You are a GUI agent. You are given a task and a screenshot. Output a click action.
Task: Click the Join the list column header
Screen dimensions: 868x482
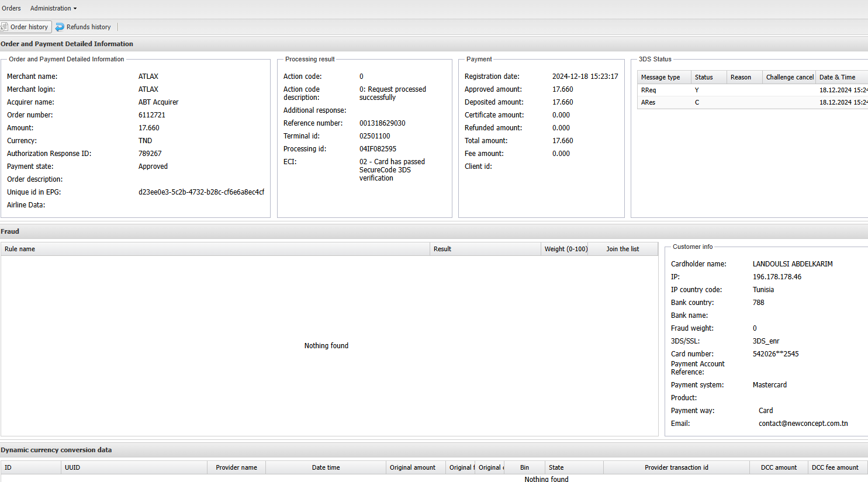tap(623, 249)
